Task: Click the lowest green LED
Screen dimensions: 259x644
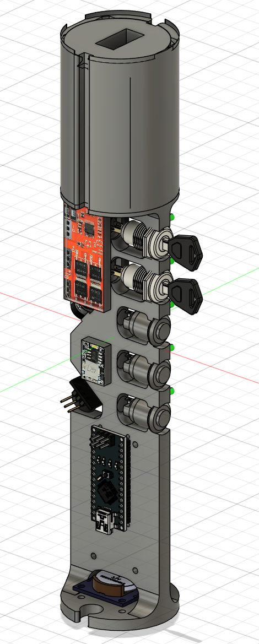Action: (172, 390)
